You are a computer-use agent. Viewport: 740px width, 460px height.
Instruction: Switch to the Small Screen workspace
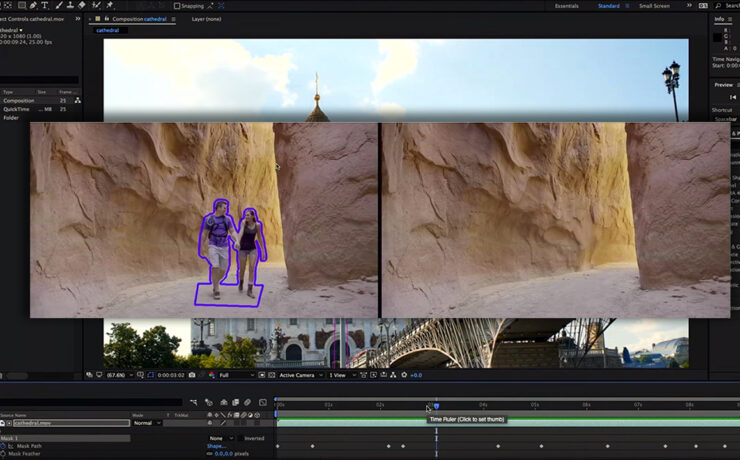[654, 6]
